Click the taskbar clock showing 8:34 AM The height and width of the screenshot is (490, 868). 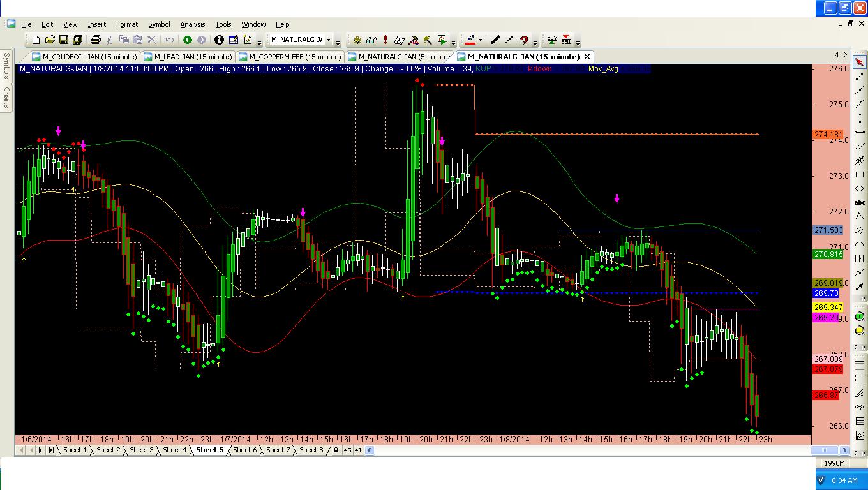tap(844, 480)
